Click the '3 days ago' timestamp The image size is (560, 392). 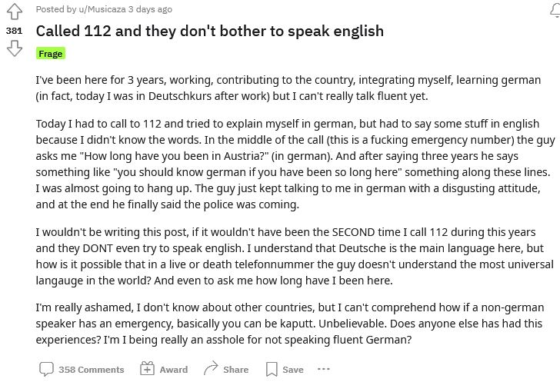coord(150,9)
